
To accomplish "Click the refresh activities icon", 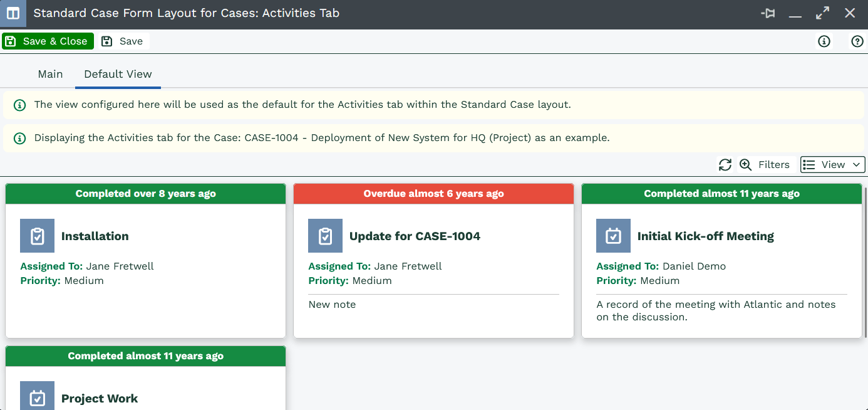I will [725, 165].
